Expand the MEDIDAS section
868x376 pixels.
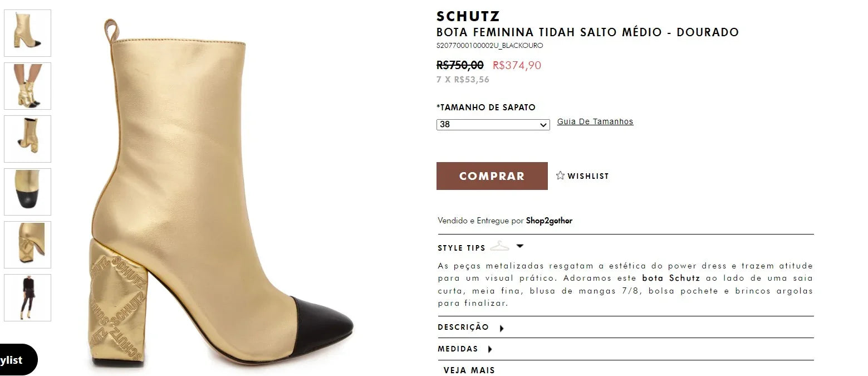click(459, 349)
